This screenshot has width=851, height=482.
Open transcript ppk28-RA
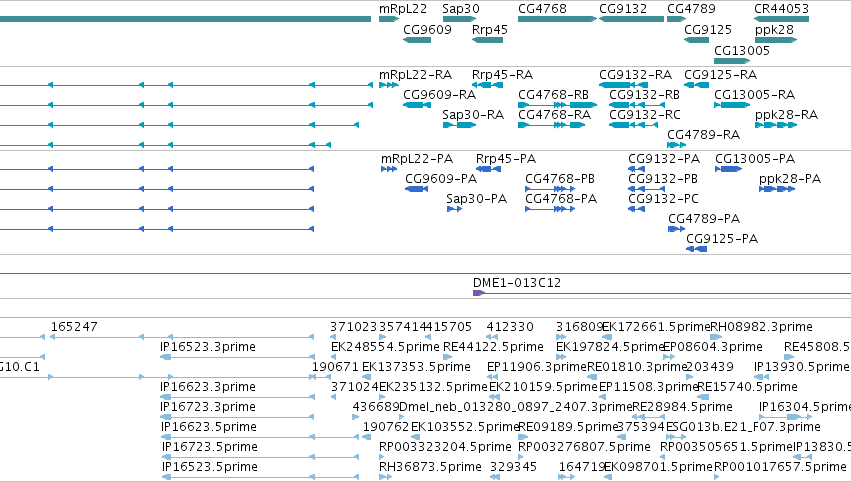point(786,115)
